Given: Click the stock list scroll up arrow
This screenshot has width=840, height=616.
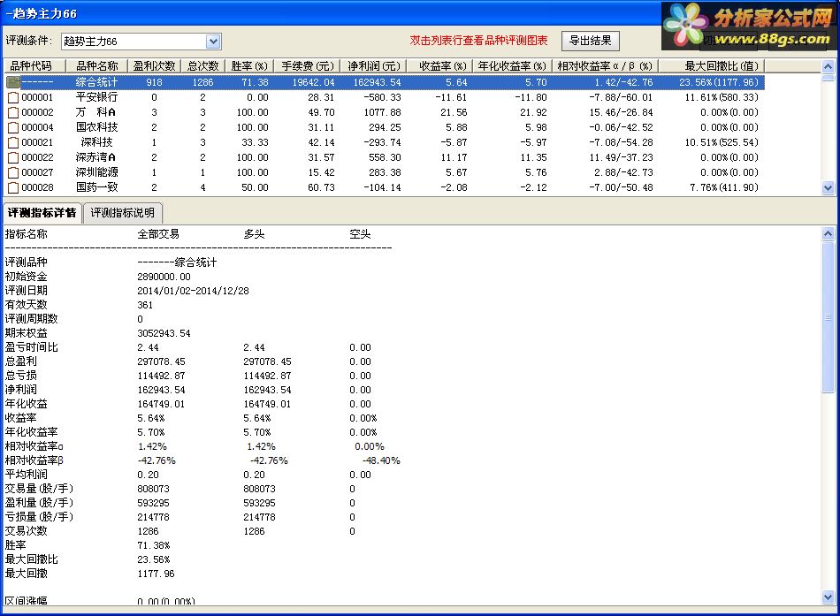Looking at the screenshot, I should 829,66.
